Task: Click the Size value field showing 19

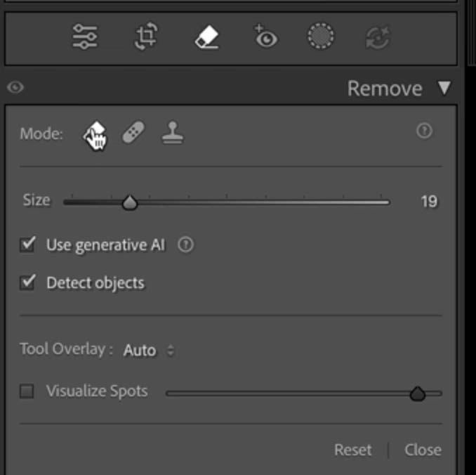Action: tap(428, 202)
